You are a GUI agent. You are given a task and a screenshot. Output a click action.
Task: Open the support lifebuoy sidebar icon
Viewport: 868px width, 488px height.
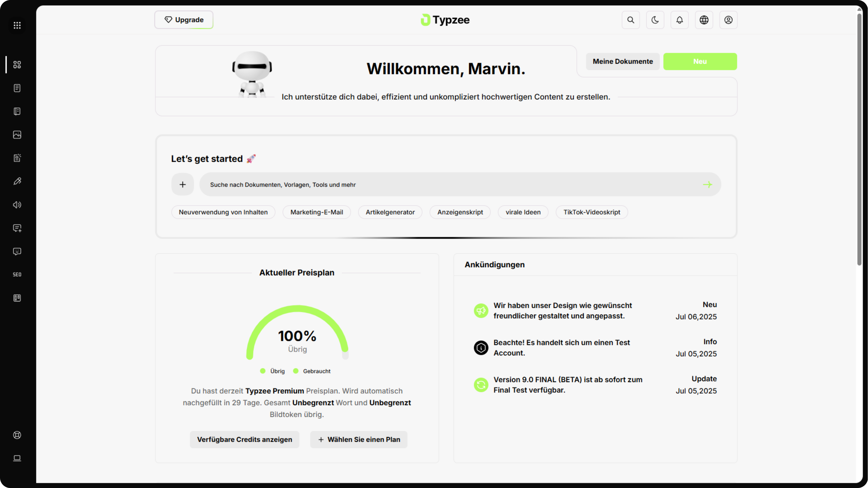point(17,435)
